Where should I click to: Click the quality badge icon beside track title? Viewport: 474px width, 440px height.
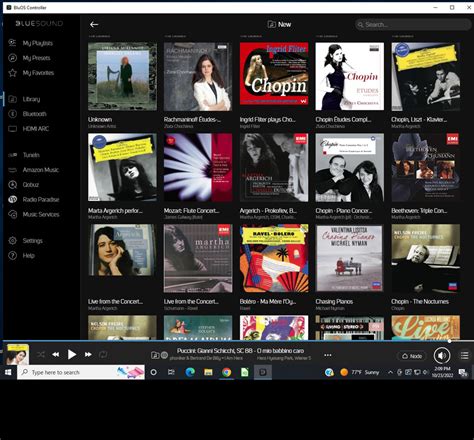click(164, 355)
